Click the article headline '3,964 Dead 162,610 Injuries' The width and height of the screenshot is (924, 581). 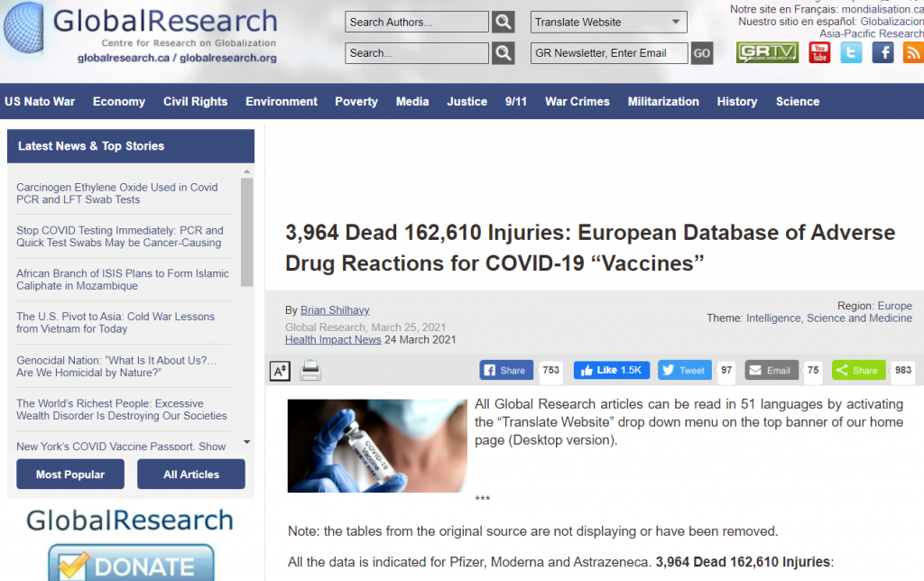pos(590,247)
